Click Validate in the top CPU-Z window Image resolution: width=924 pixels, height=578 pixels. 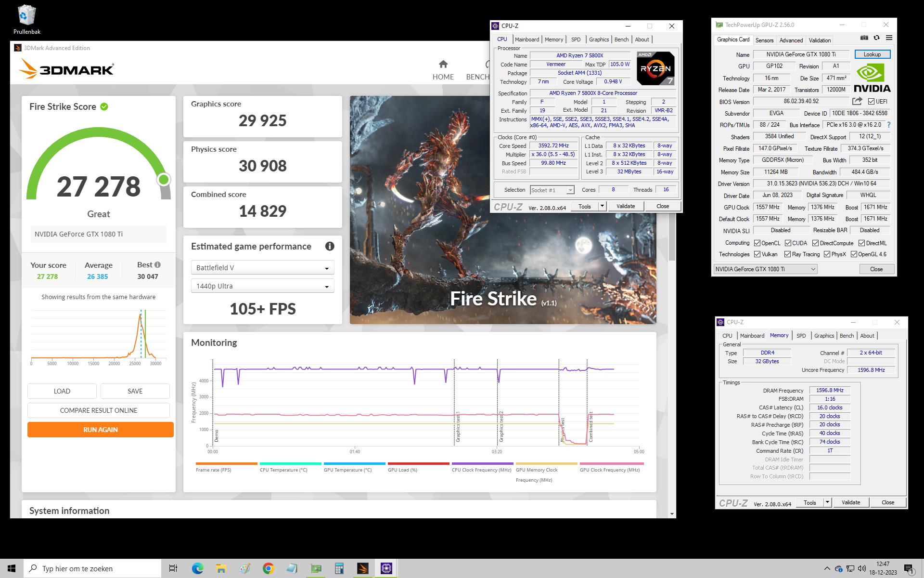(x=626, y=206)
